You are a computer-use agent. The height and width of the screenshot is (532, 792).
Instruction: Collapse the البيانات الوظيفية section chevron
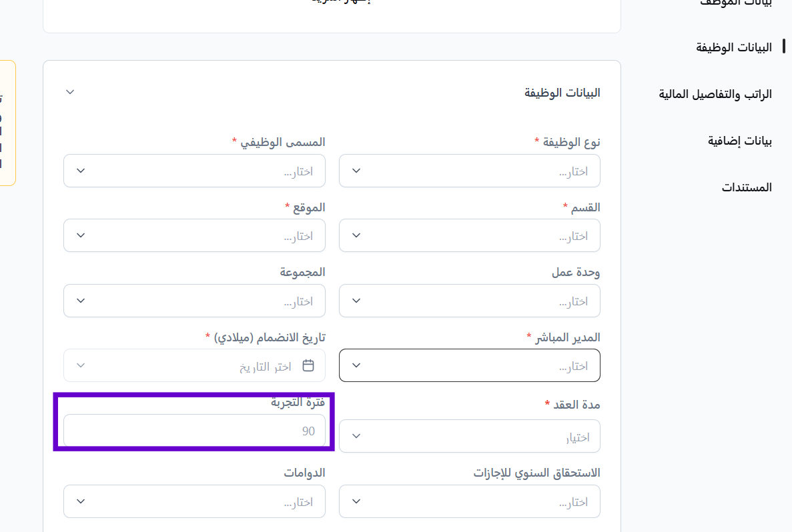point(70,92)
